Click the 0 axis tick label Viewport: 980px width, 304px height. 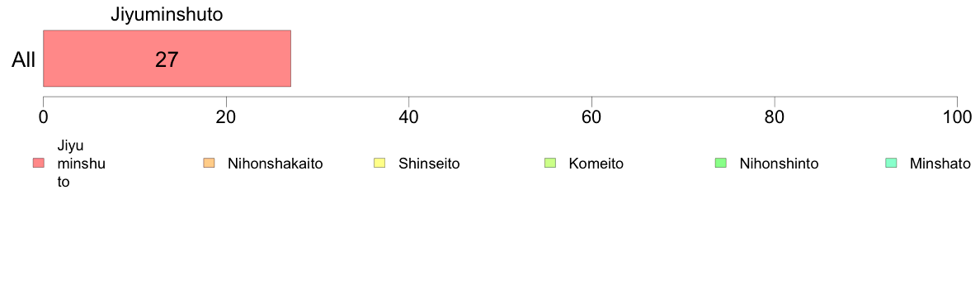pos(43,116)
